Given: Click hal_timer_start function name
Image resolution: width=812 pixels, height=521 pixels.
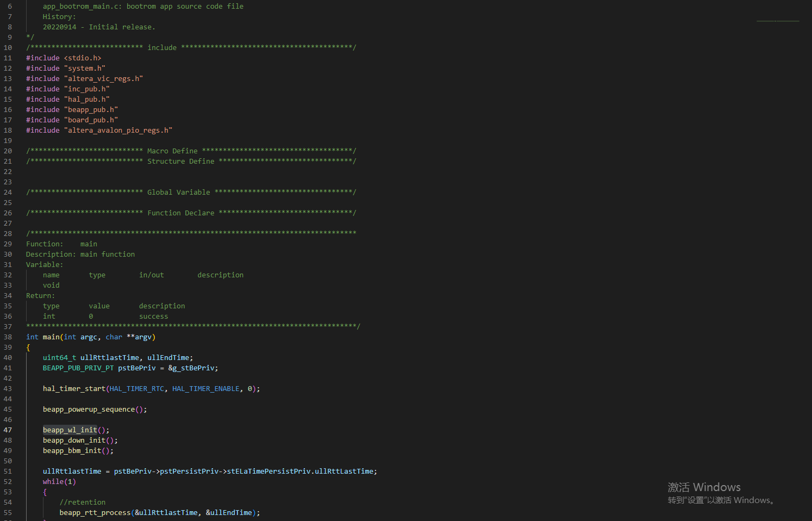Looking at the screenshot, I should pos(74,389).
